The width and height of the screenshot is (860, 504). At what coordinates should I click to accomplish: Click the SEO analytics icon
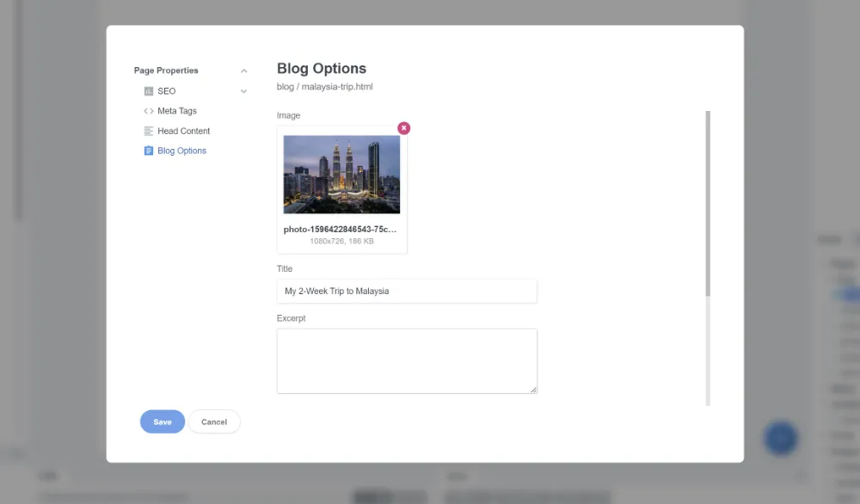tap(147, 90)
